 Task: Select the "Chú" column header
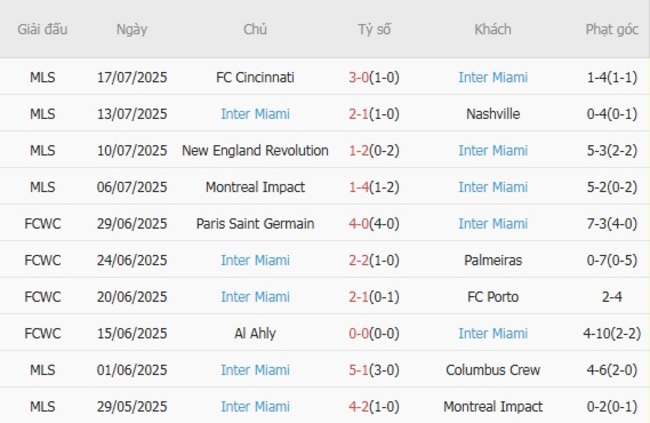coord(255,29)
